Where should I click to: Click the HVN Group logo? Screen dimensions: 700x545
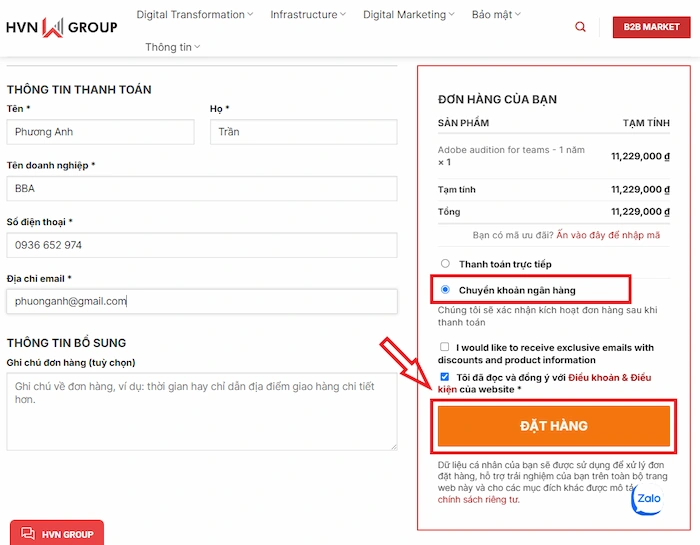click(61, 27)
